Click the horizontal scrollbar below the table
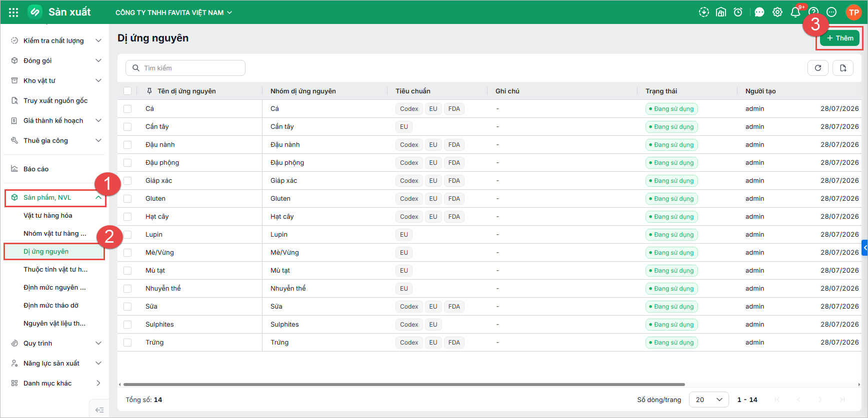 coord(404,385)
